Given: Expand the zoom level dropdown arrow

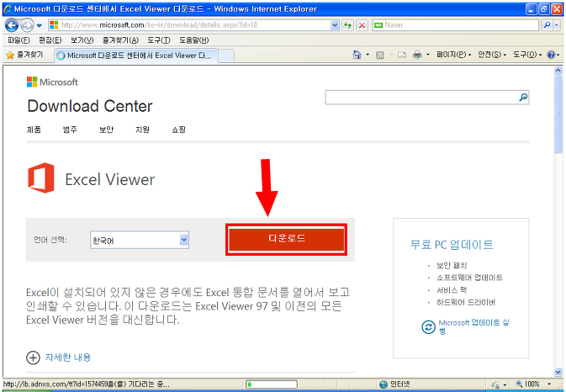Looking at the screenshot, I should (x=549, y=384).
